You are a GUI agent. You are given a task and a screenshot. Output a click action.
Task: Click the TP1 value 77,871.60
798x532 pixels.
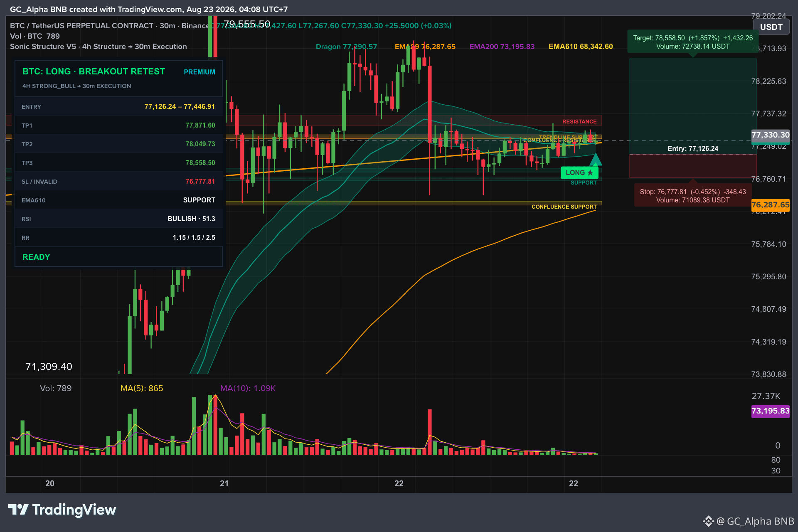(200, 126)
